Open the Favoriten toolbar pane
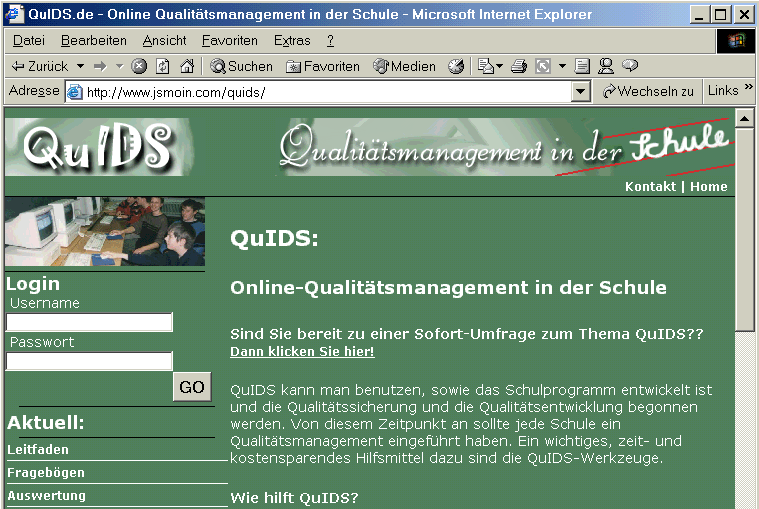 [x=322, y=66]
